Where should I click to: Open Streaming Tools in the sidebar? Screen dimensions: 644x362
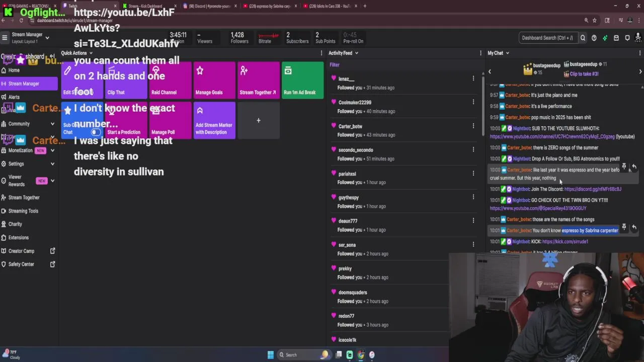click(29, 211)
